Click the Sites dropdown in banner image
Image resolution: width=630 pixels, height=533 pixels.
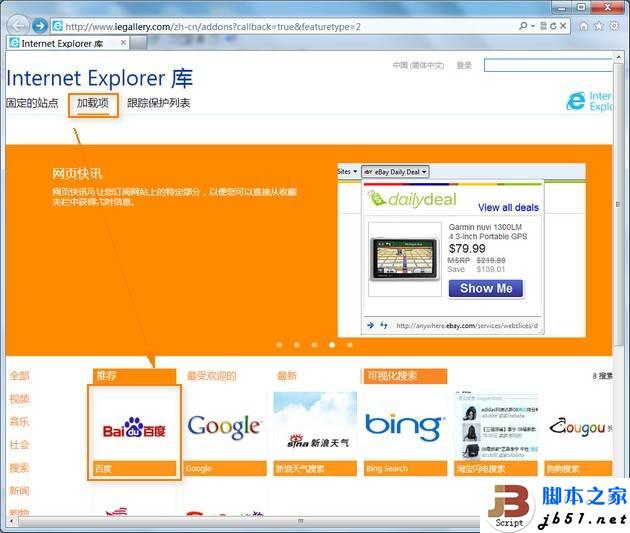(x=348, y=172)
